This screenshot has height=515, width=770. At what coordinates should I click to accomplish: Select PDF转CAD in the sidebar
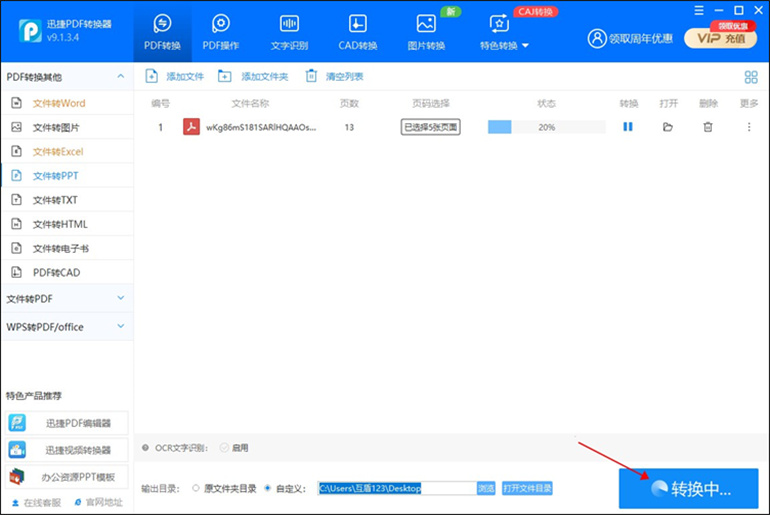click(x=67, y=272)
